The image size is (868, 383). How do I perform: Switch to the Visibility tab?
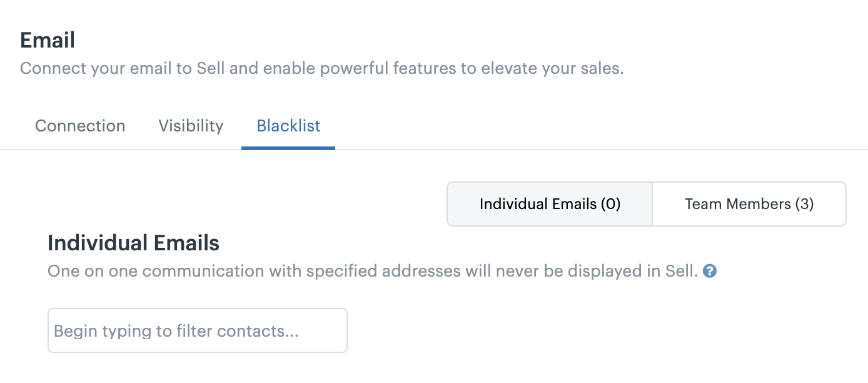[x=191, y=126]
